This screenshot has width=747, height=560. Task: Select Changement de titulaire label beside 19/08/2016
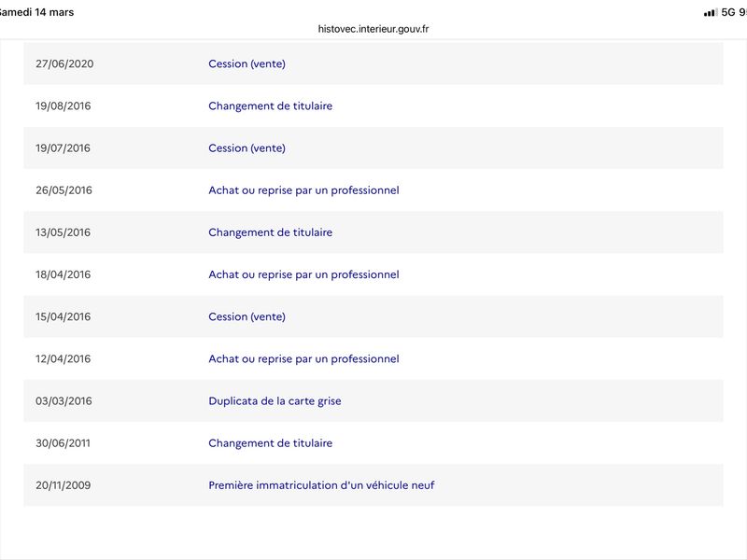point(270,105)
